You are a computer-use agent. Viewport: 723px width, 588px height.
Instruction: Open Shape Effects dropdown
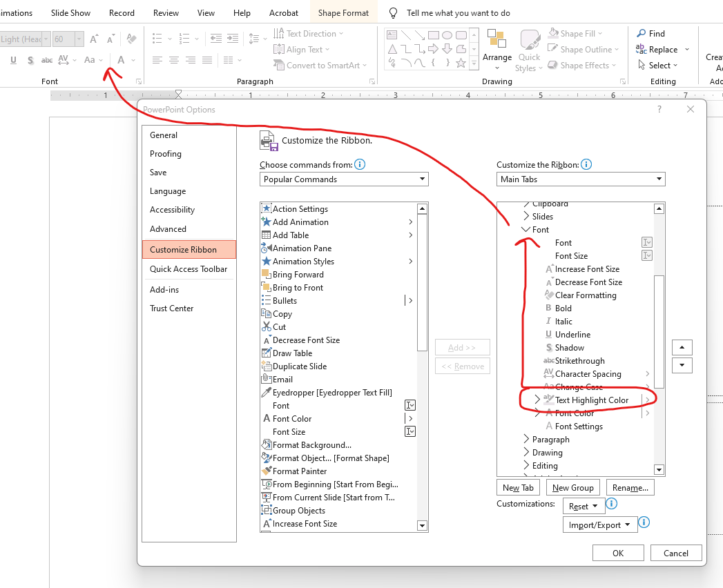coord(582,66)
